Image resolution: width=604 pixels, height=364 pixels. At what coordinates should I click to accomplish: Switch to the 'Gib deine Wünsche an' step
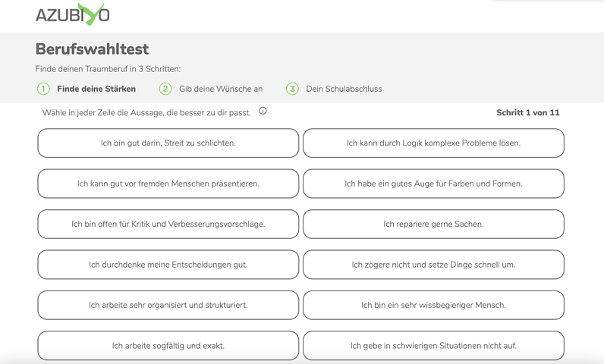[x=221, y=89]
